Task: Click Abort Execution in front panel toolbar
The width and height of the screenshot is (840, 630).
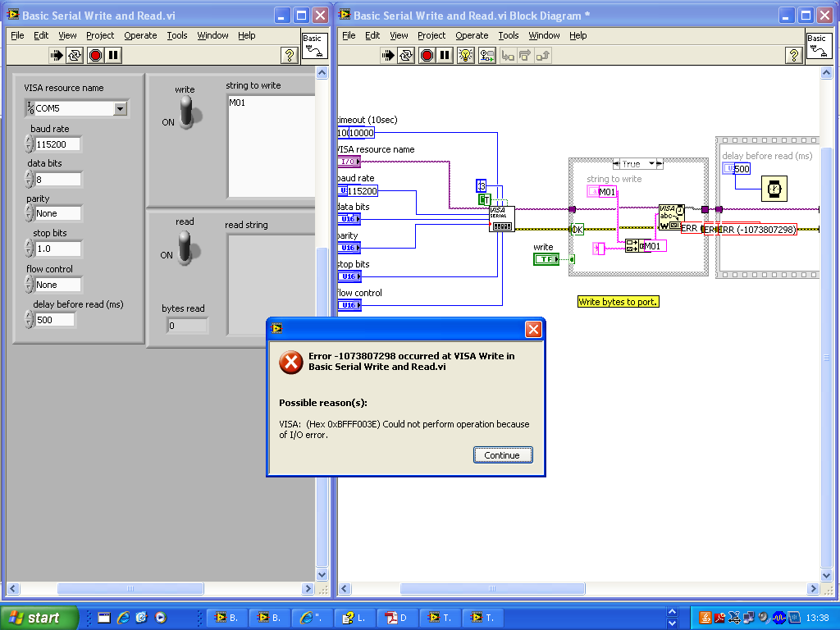Action: tap(95, 55)
